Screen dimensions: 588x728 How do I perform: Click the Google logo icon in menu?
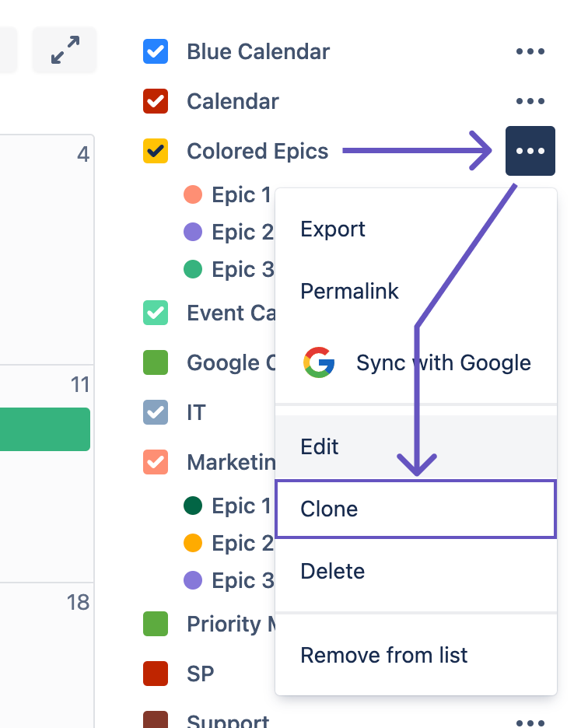point(319,362)
